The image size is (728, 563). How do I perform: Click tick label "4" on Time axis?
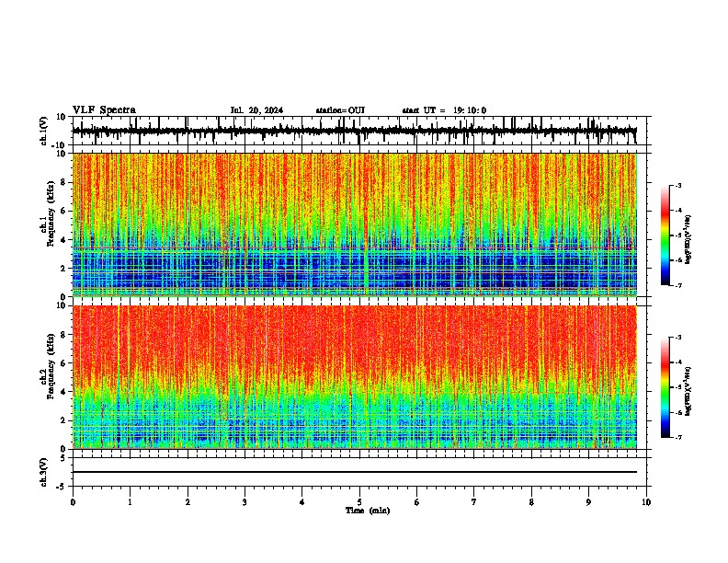tap(302, 502)
